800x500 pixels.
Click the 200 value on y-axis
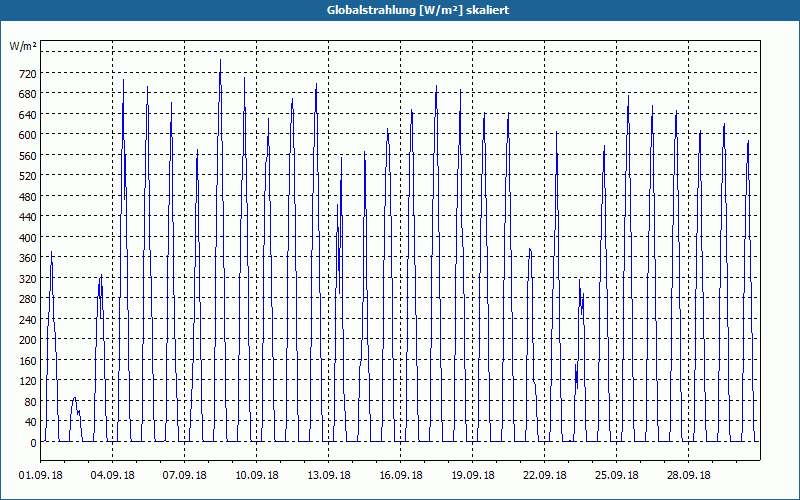[28, 340]
